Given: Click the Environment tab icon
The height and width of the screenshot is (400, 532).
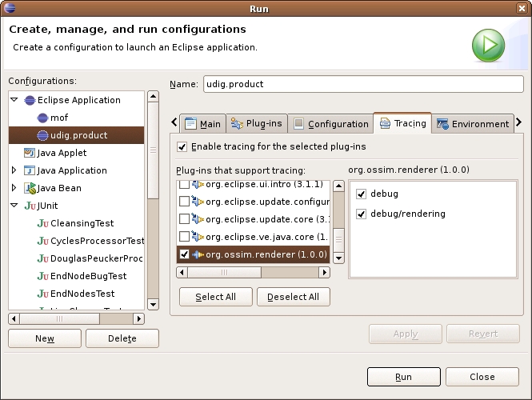Looking at the screenshot, I should point(442,124).
